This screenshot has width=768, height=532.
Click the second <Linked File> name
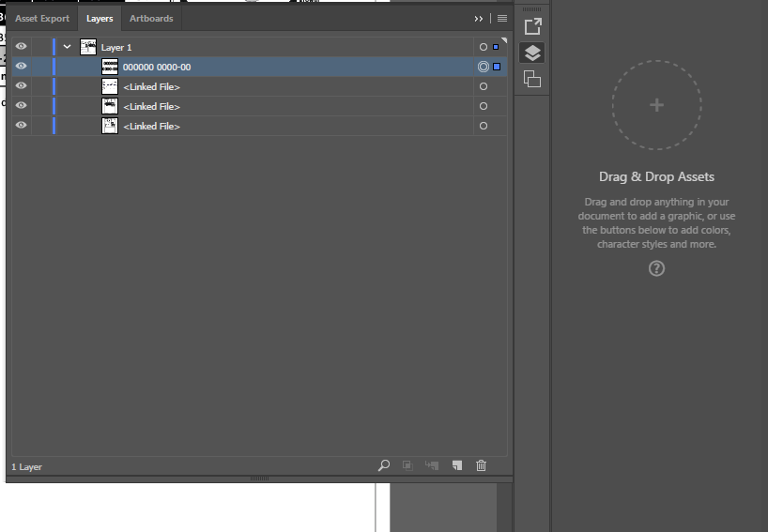[151, 106]
